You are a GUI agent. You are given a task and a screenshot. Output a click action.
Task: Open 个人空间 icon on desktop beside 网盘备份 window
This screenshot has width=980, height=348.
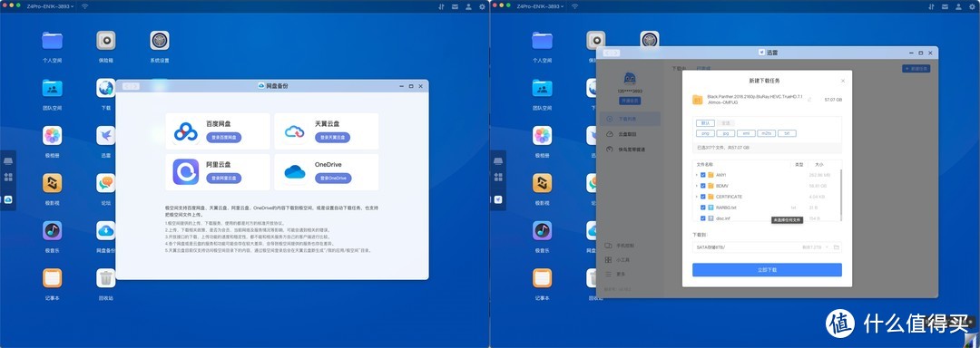[53, 41]
